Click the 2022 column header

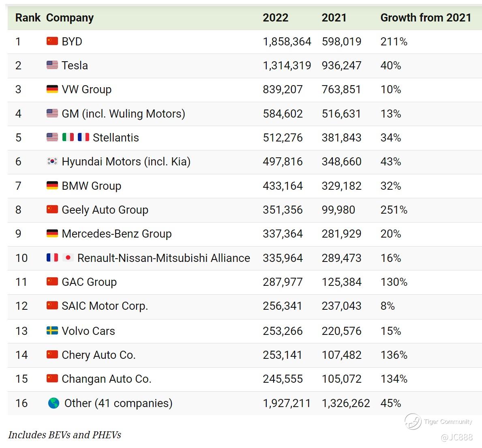tap(275, 17)
